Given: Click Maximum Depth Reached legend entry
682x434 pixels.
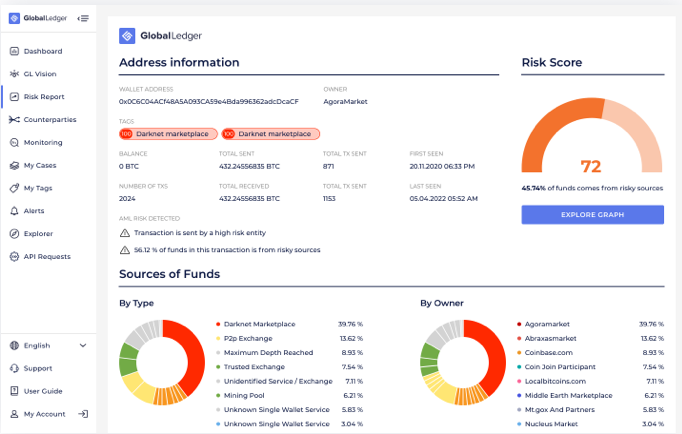Looking at the screenshot, I should pyautogui.click(x=289, y=353).
